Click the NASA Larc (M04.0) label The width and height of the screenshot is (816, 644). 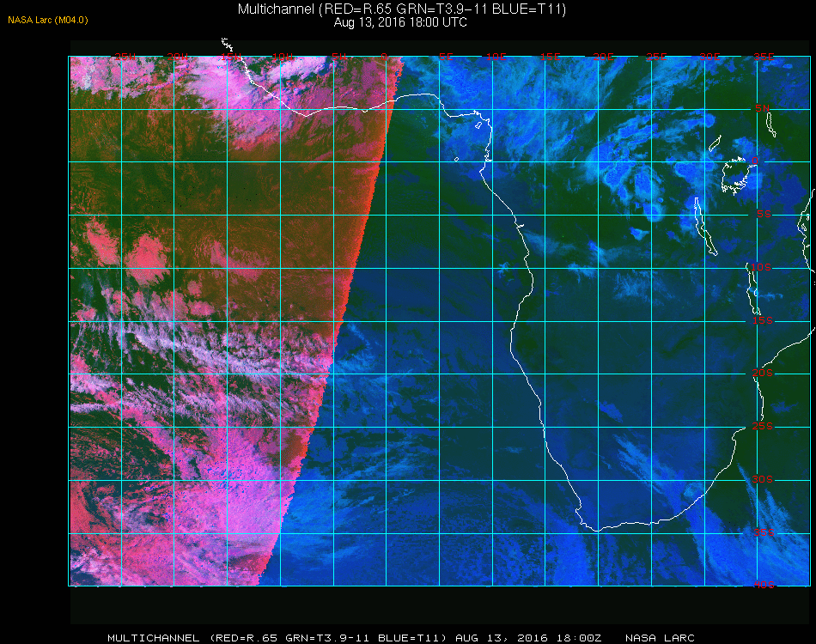(48, 21)
